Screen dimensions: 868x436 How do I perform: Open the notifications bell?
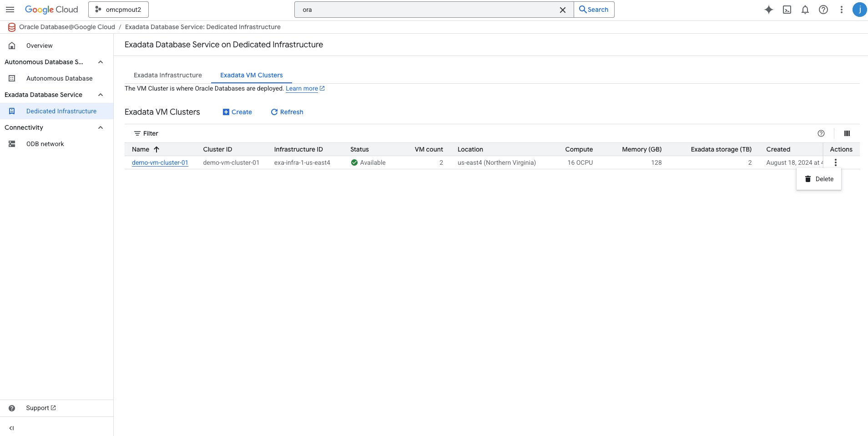805,10
